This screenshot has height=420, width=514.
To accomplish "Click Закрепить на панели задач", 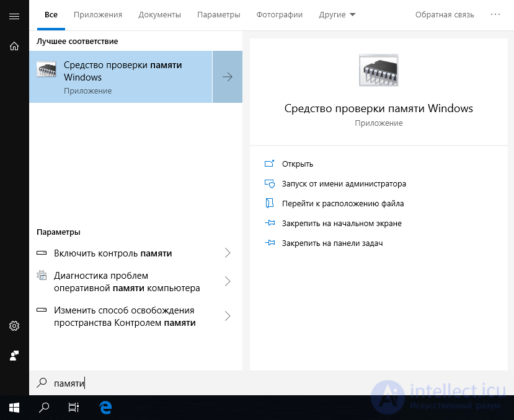I will point(332,243).
